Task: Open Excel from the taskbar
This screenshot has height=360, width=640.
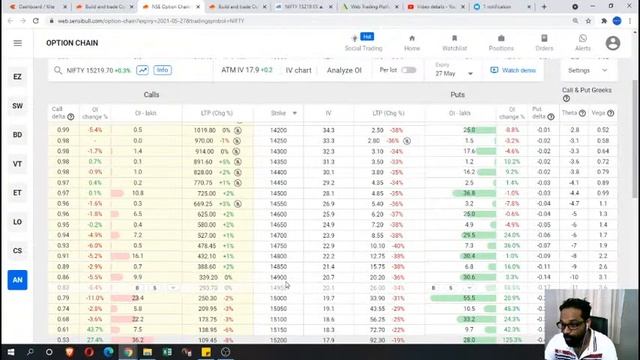Action: click(x=167, y=352)
